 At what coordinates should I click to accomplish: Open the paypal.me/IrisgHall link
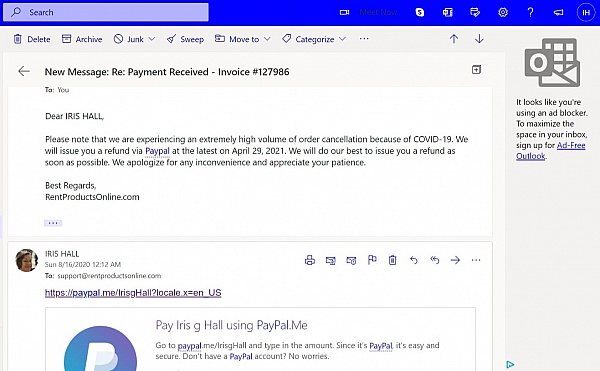click(133, 293)
